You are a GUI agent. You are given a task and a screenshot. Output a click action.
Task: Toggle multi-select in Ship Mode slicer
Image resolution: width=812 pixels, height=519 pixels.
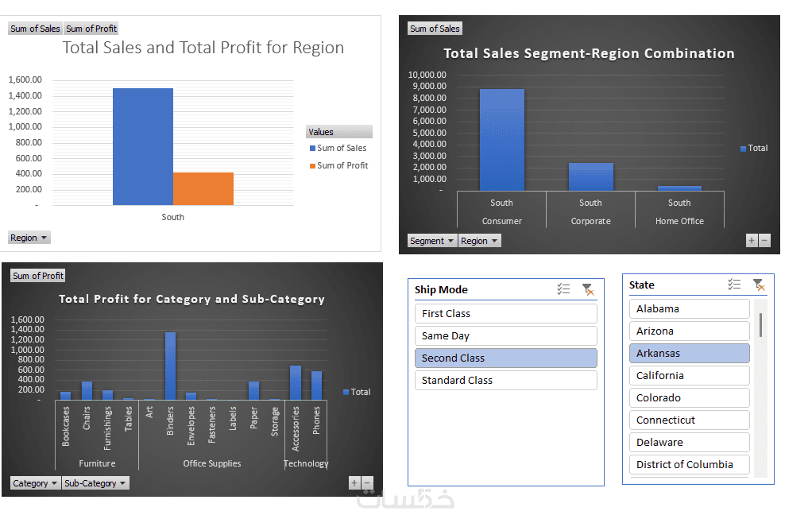coord(563,289)
